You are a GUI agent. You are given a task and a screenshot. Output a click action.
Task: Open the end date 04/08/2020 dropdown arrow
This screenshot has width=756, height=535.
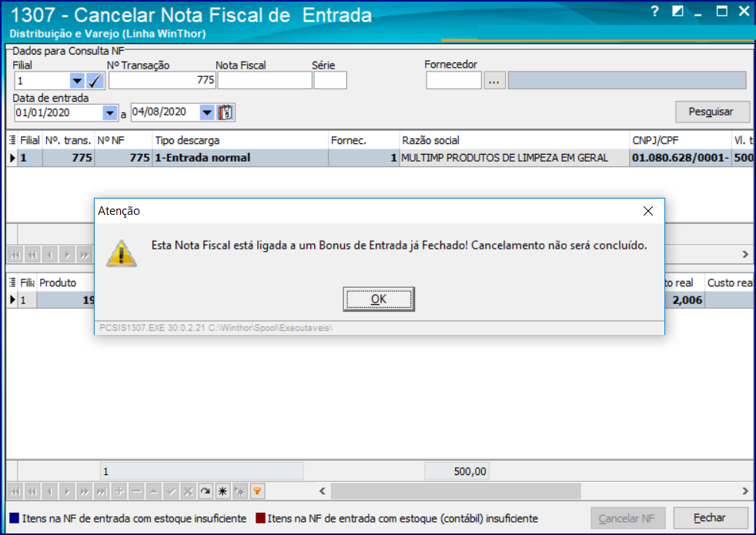coord(207,112)
